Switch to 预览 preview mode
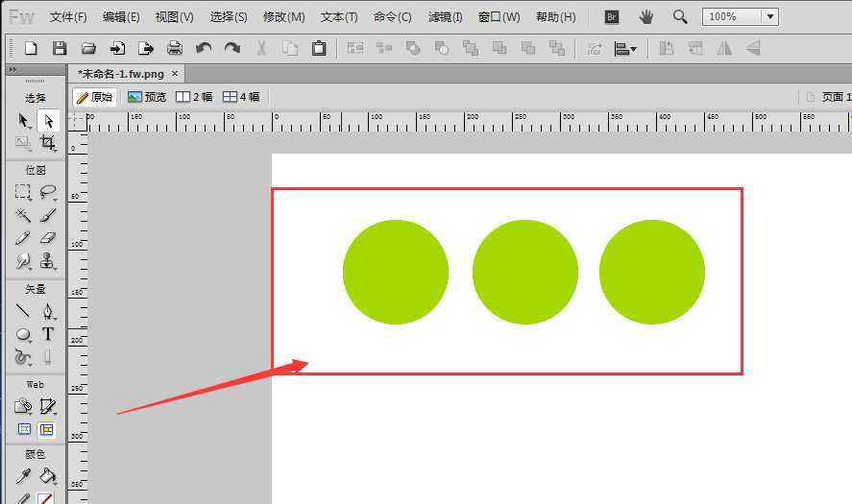The width and height of the screenshot is (852, 504). click(x=147, y=97)
